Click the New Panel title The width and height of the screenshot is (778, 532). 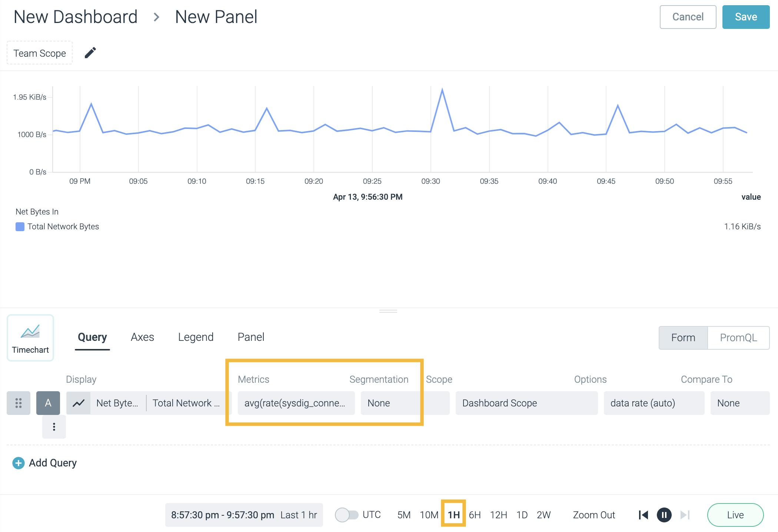216,17
